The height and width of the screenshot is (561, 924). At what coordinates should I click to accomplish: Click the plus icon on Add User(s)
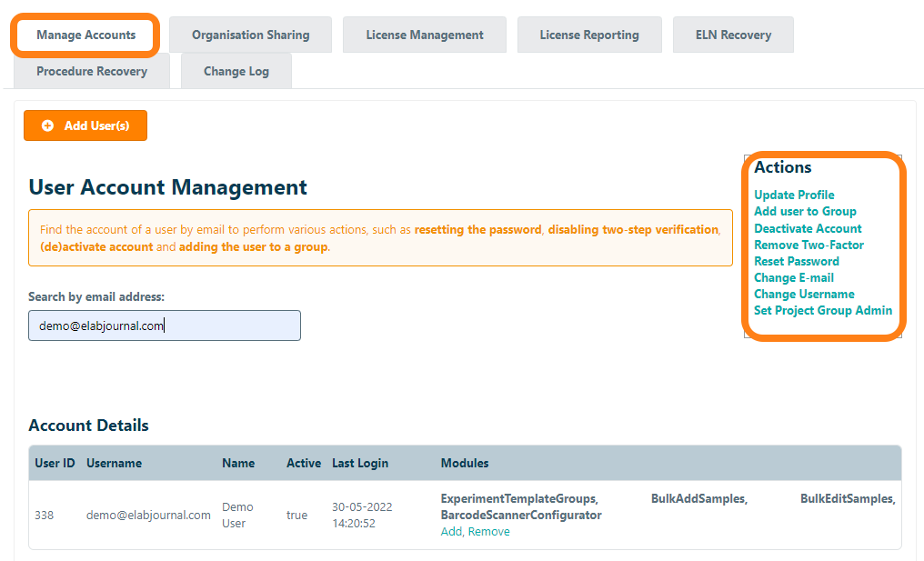(x=47, y=126)
